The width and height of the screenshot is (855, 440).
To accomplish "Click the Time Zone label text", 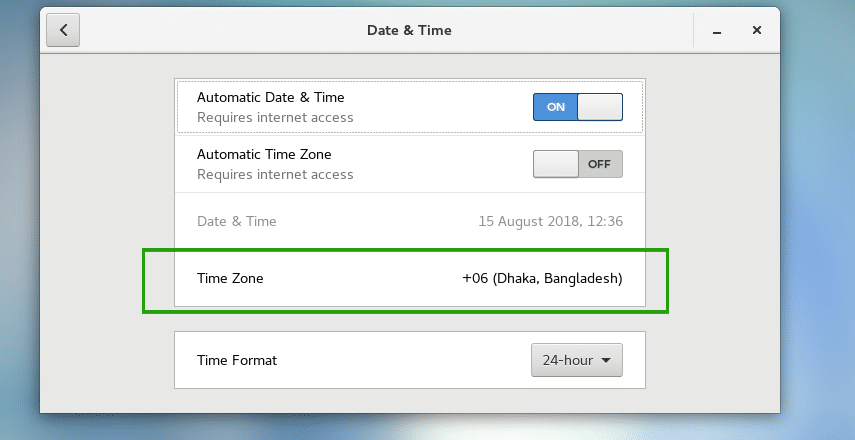I will coord(230,278).
